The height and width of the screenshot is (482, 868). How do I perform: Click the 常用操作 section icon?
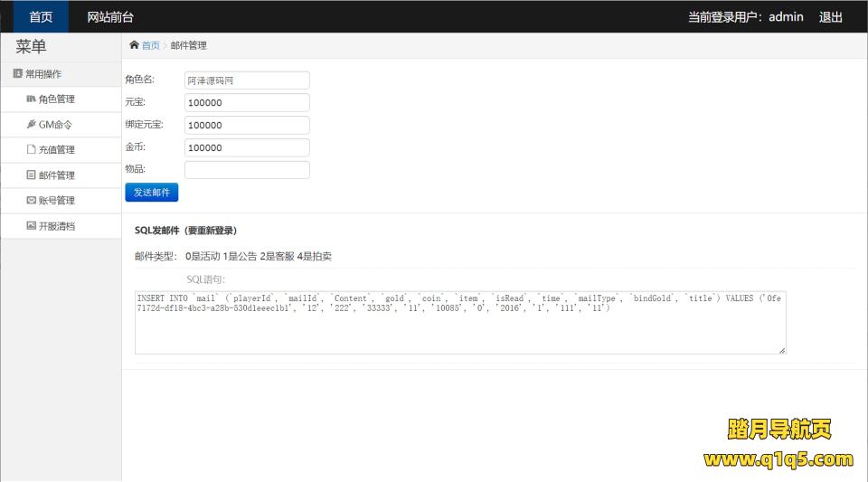coord(17,73)
